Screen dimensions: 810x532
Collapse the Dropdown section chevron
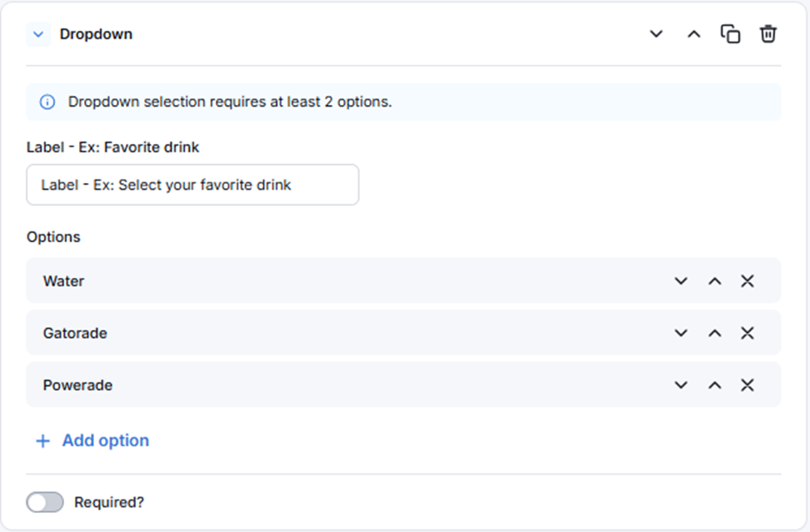tap(38, 35)
